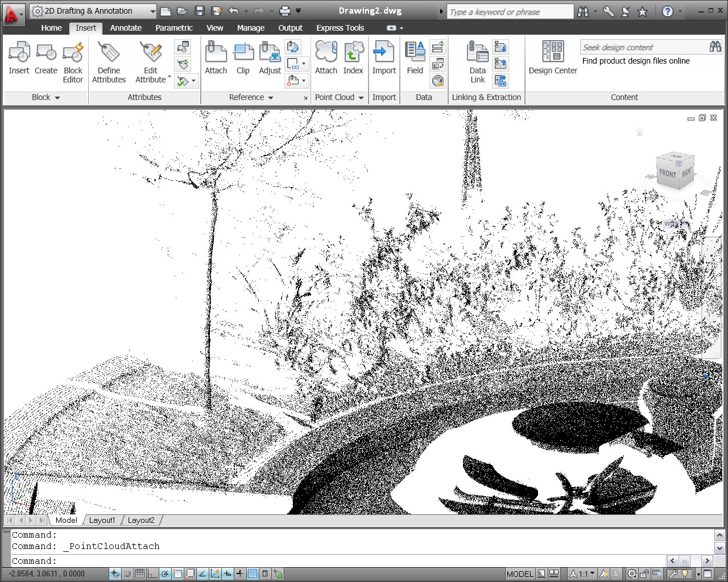Image resolution: width=728 pixels, height=582 pixels.
Task: Switch to the Annotate ribbon tab
Action: coord(126,28)
